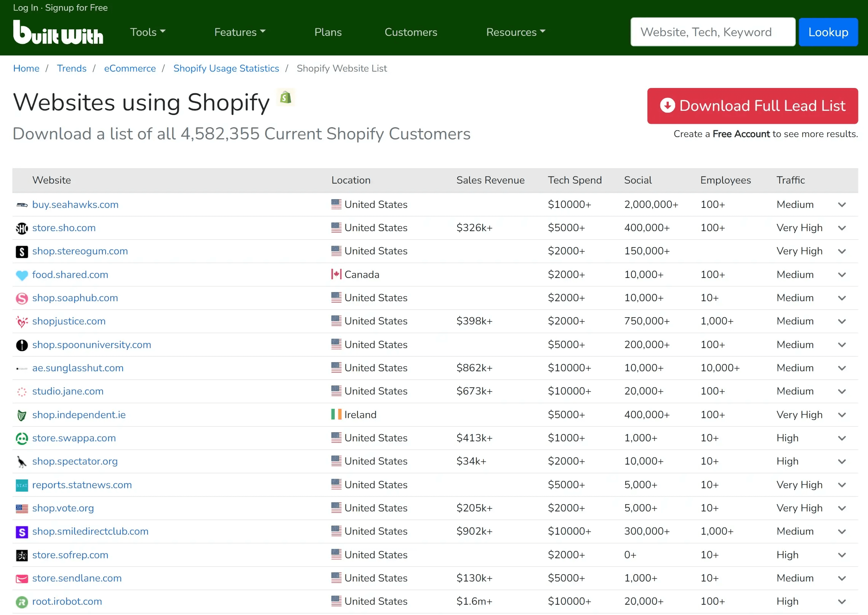Click the Sales Revenue column header
This screenshot has width=868, height=615.
pos(490,180)
